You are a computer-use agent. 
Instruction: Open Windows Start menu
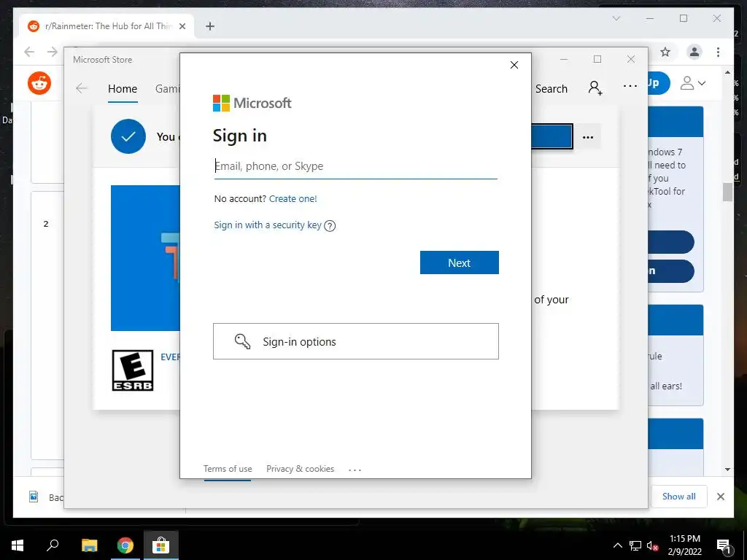click(18, 545)
